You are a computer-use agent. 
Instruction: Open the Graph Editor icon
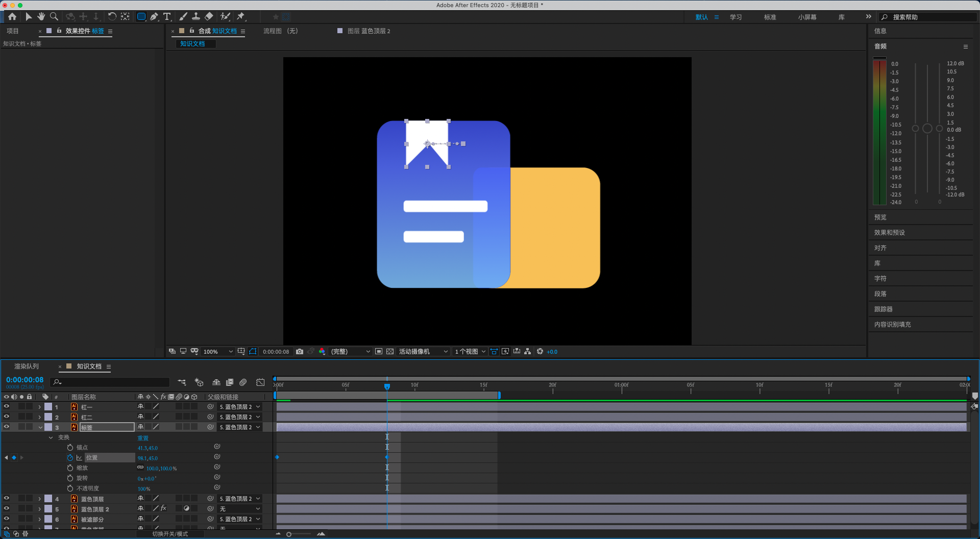click(x=260, y=382)
